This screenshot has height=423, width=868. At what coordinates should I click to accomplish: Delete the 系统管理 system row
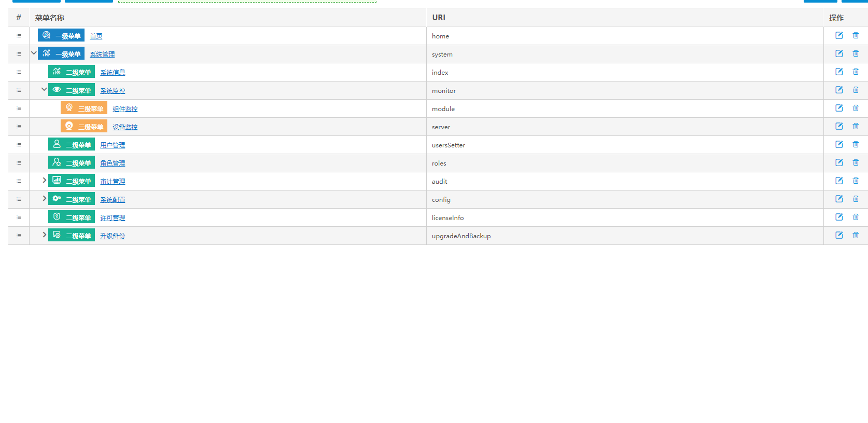click(856, 53)
